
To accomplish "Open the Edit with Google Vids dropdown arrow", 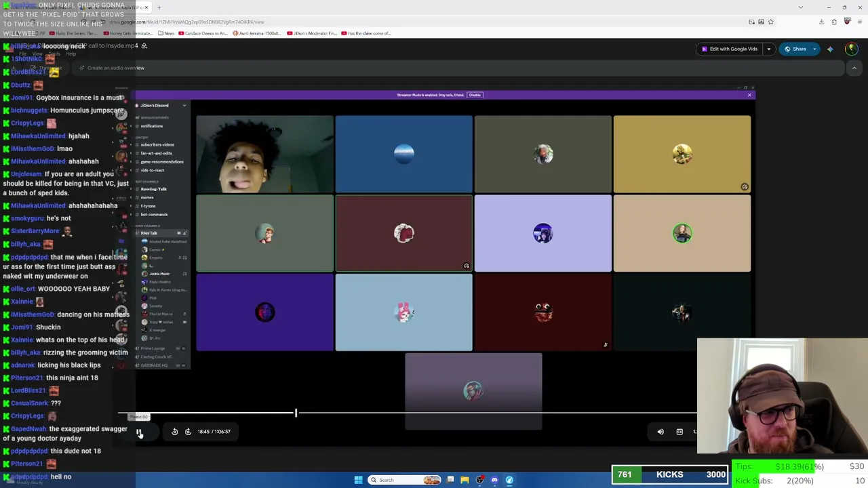I will pos(768,49).
